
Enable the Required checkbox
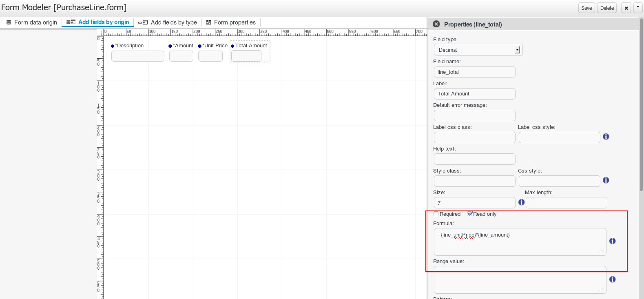click(x=436, y=214)
